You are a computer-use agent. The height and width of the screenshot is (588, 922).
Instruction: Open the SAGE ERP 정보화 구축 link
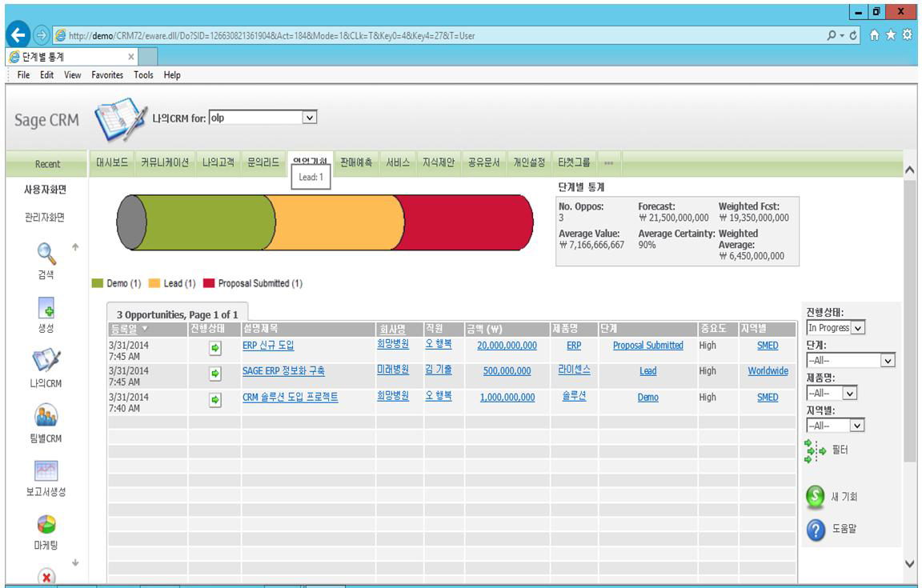click(x=283, y=371)
